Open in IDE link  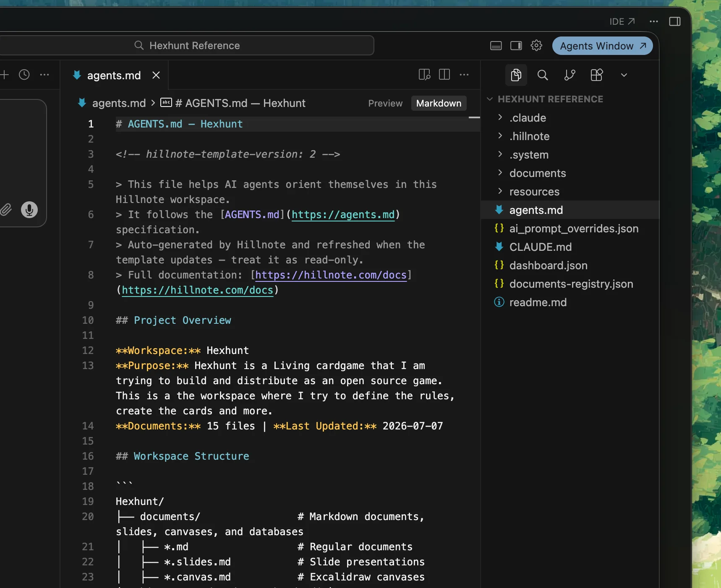(622, 21)
